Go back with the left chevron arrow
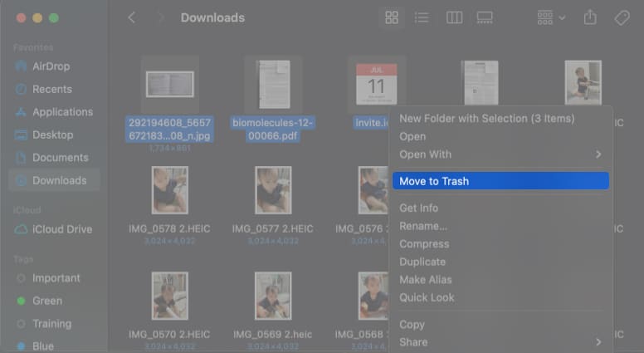The image size is (644, 353). (131, 17)
